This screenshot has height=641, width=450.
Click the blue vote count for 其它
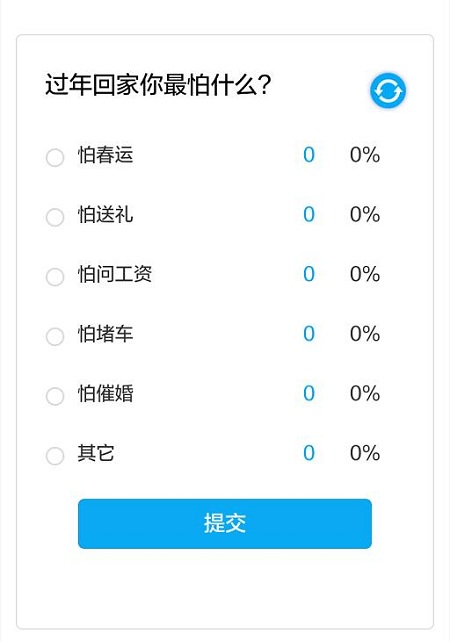309,453
